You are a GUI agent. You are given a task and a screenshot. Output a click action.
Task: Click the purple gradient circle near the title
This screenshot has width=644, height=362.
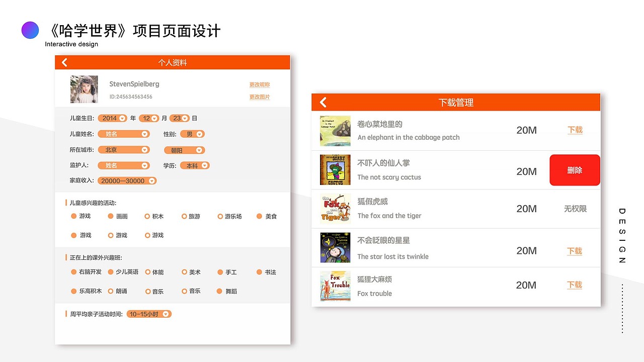click(x=30, y=30)
